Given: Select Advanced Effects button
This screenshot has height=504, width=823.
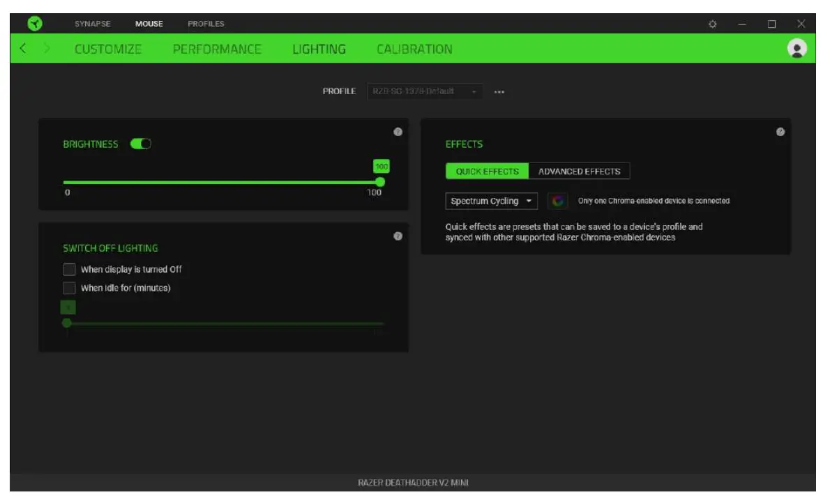Looking at the screenshot, I should (579, 171).
